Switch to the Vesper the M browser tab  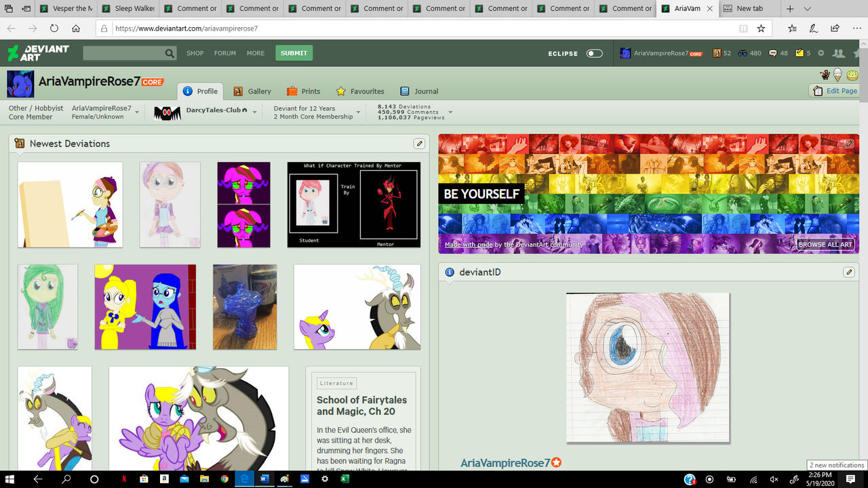[66, 9]
